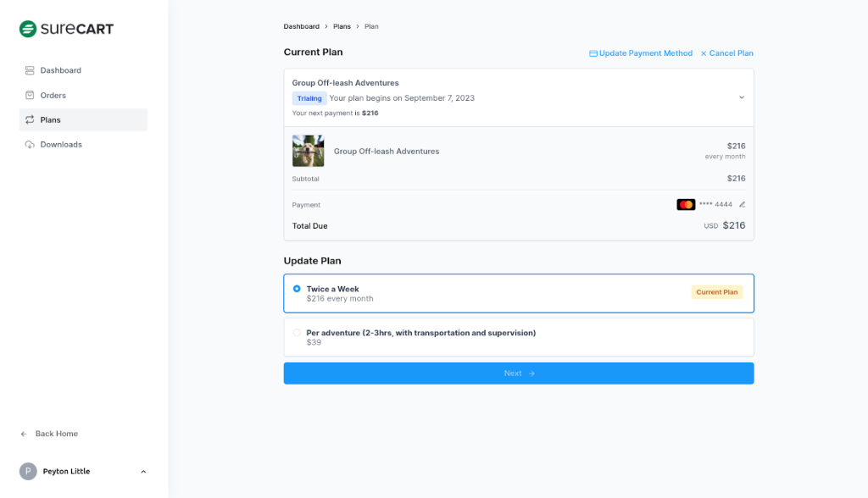The image size is (868, 498).
Task: Click the Downloads cloud icon
Action: click(x=30, y=145)
